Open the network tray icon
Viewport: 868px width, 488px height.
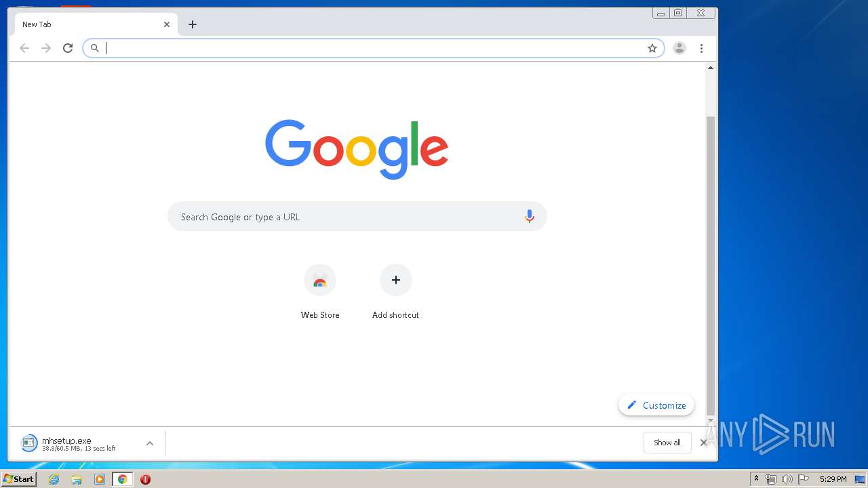(771, 479)
